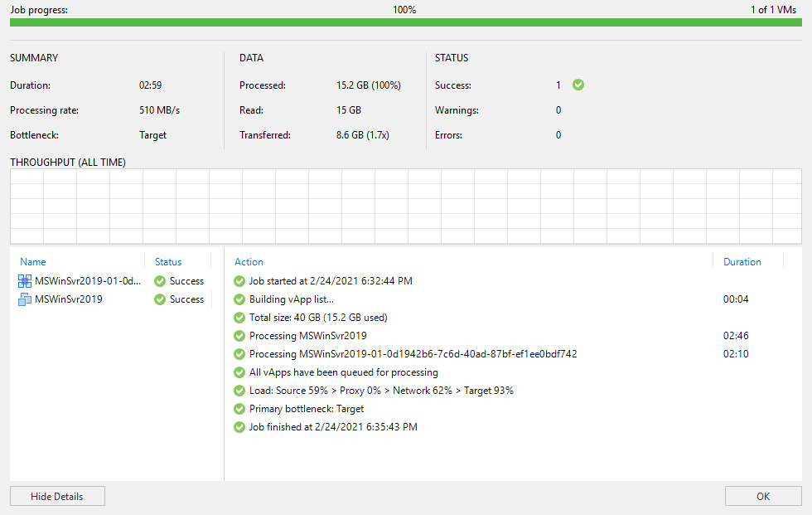
Task: Click check icon for Load statistics entry
Action: point(239,390)
